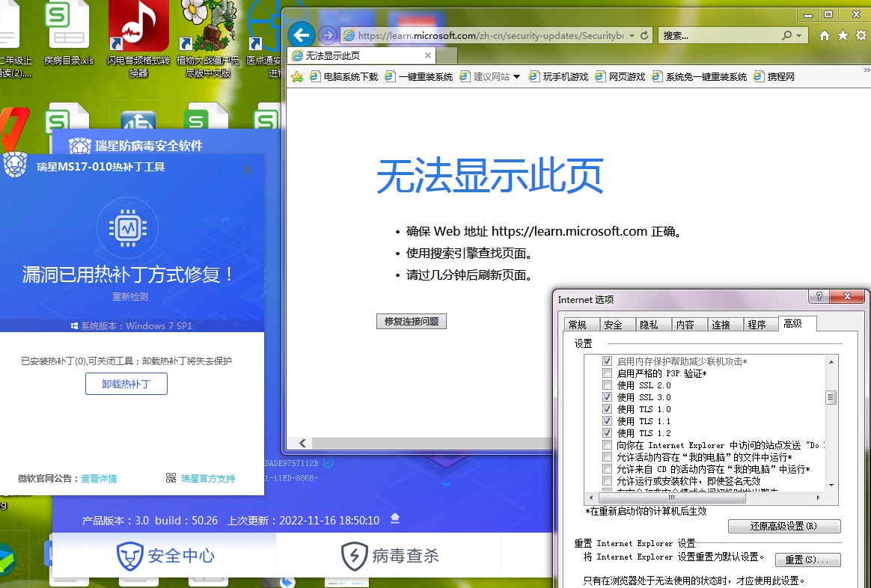Open IE home page icon
The width and height of the screenshot is (871, 588).
[825, 36]
